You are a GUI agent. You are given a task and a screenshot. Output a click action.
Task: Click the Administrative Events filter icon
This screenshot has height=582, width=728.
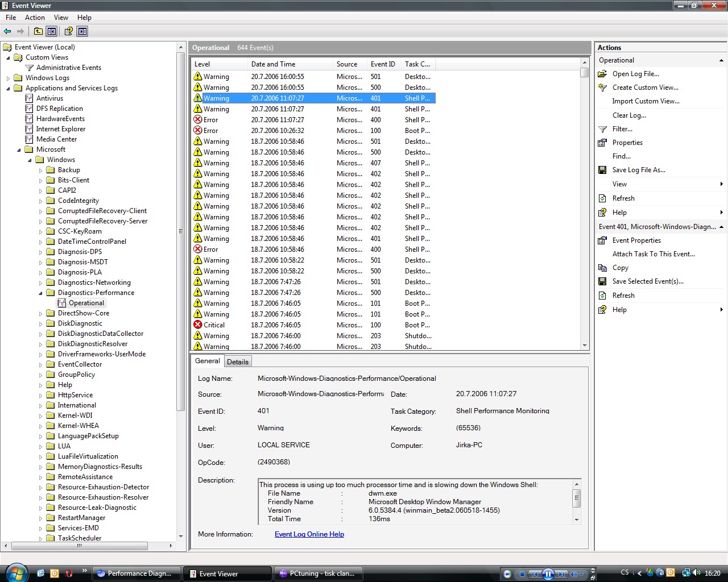30,68
